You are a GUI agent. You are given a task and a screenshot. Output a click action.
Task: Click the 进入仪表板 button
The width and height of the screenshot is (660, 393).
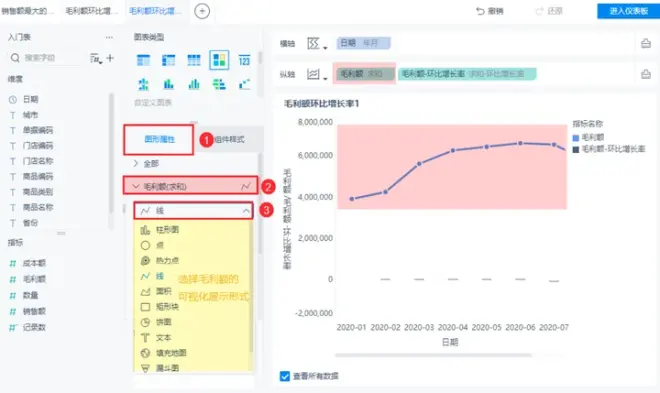pos(628,11)
